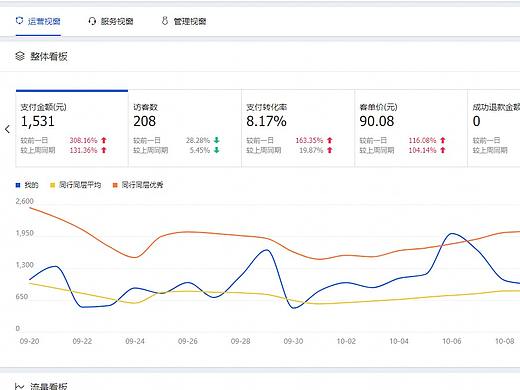Open the 管理视窗 tab
The height and width of the screenshot is (390, 520).
pos(184,21)
